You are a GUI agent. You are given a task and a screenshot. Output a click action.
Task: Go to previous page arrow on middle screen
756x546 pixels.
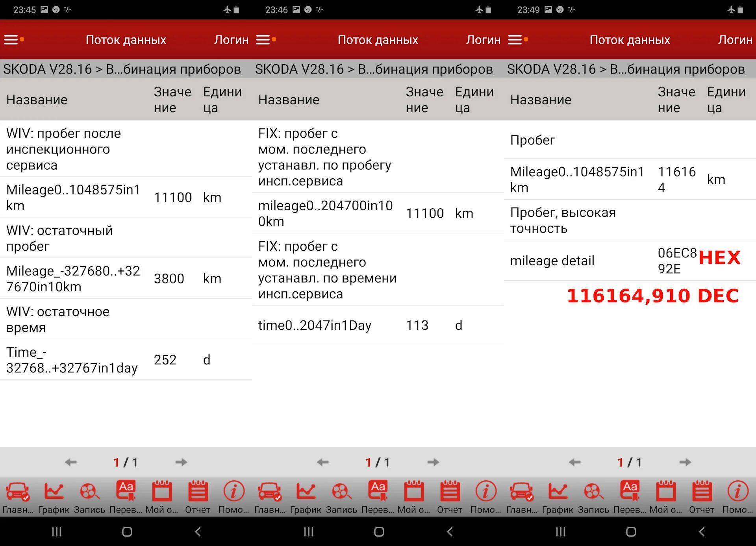click(x=323, y=462)
